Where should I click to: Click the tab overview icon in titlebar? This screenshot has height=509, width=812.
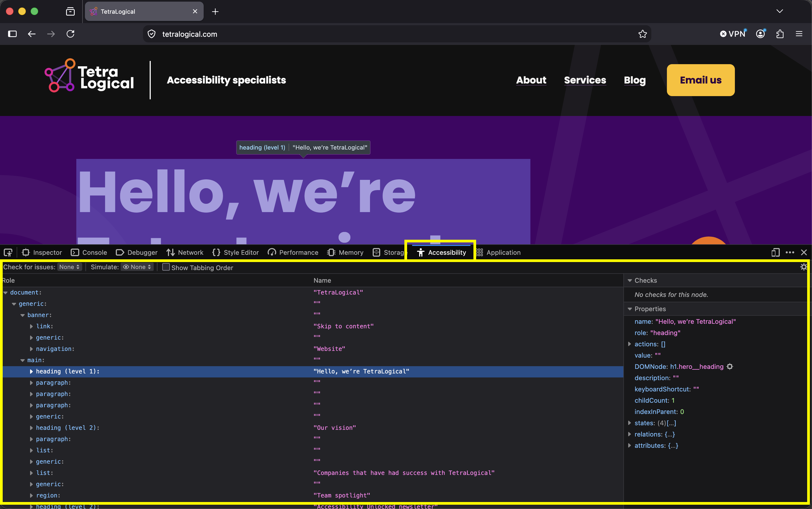tap(70, 12)
